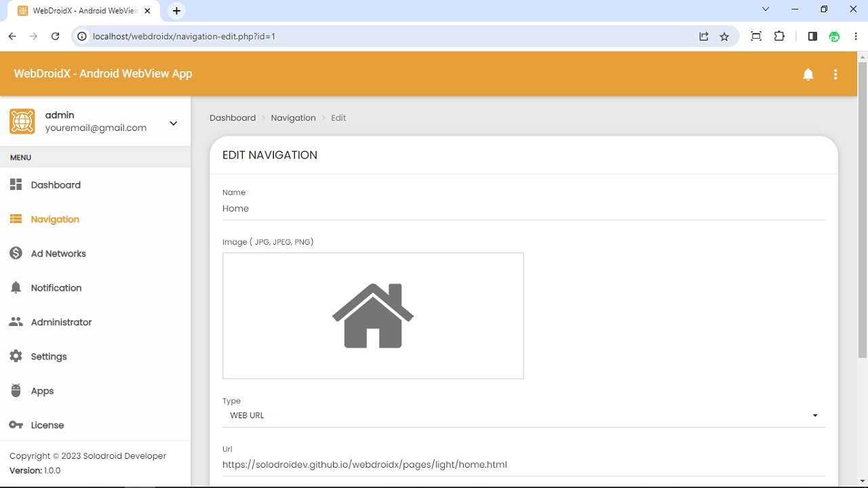Select the WebDroidX browser tab
This screenshot has height=488, width=868.
84,11
